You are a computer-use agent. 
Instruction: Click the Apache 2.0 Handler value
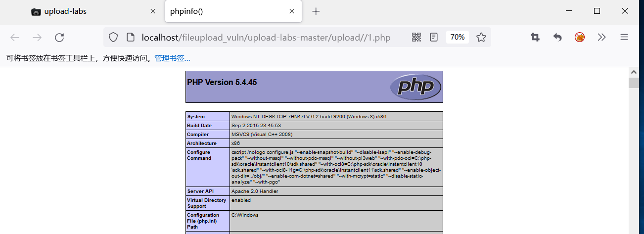click(x=255, y=191)
